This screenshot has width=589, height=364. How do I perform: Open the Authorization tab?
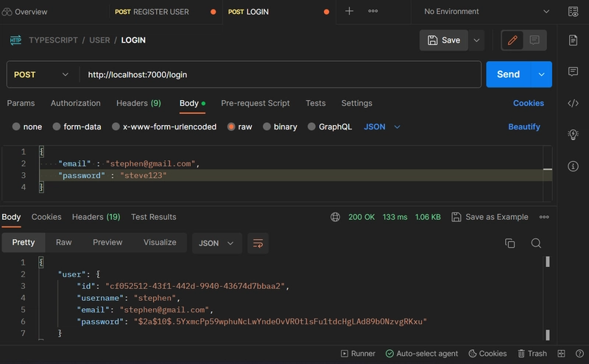coord(76,103)
